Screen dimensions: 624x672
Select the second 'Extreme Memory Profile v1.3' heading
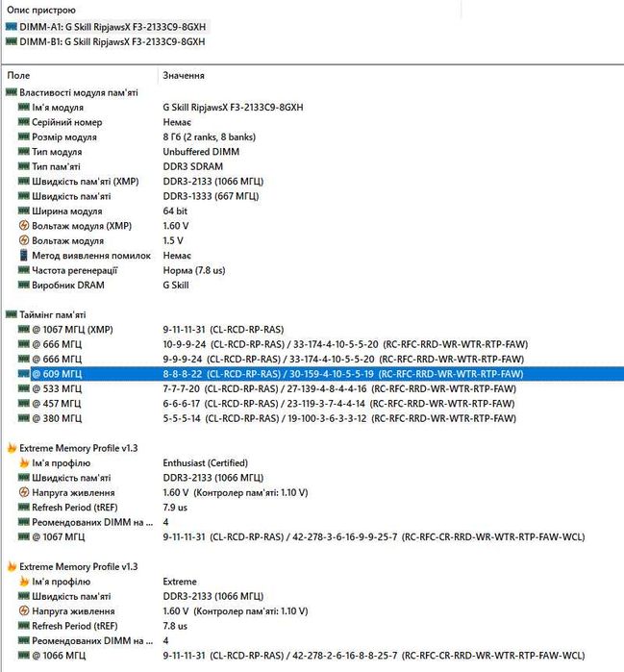point(79,566)
